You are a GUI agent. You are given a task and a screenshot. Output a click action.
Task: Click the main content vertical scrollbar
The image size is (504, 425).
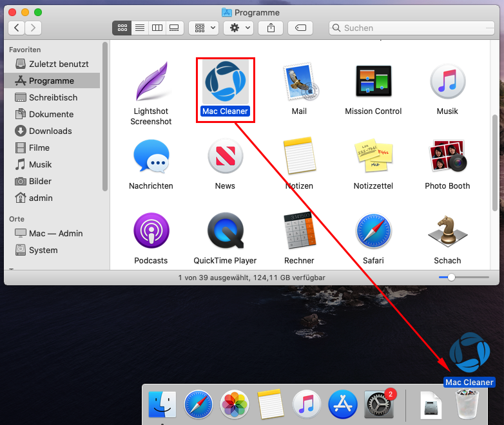point(495,163)
